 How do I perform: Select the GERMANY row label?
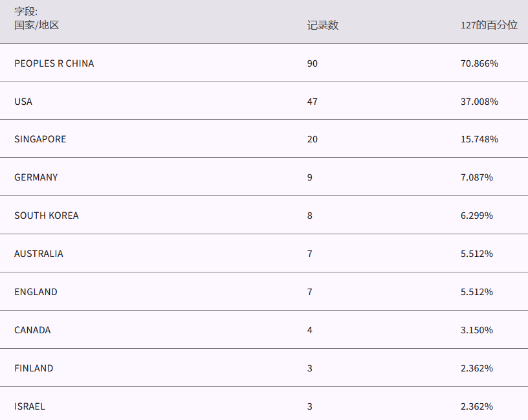(36, 177)
